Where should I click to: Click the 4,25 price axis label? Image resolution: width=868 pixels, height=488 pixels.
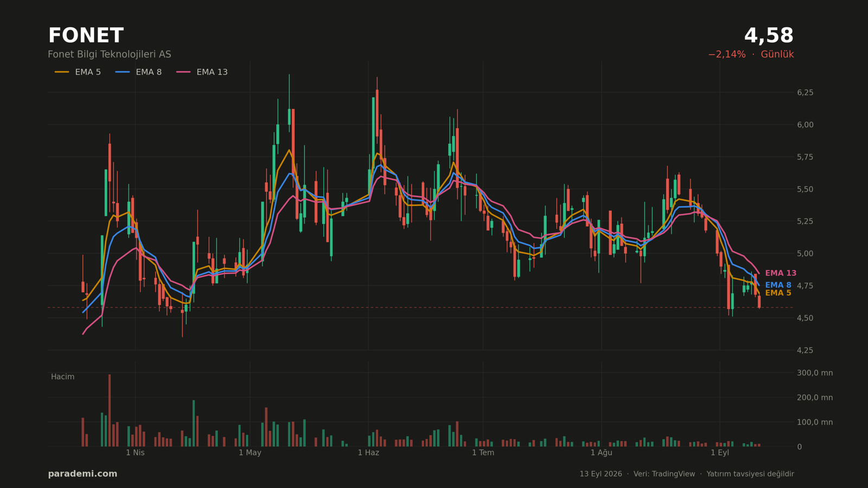(x=805, y=350)
